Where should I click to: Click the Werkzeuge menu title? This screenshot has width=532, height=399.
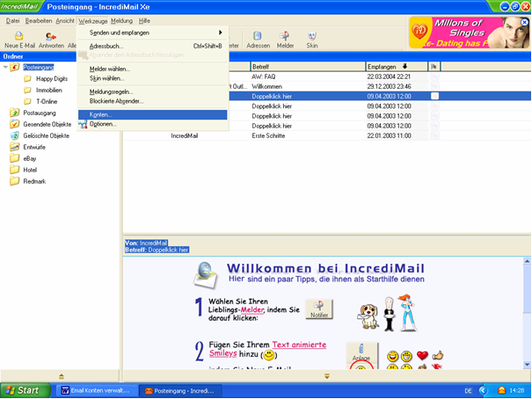coord(92,21)
